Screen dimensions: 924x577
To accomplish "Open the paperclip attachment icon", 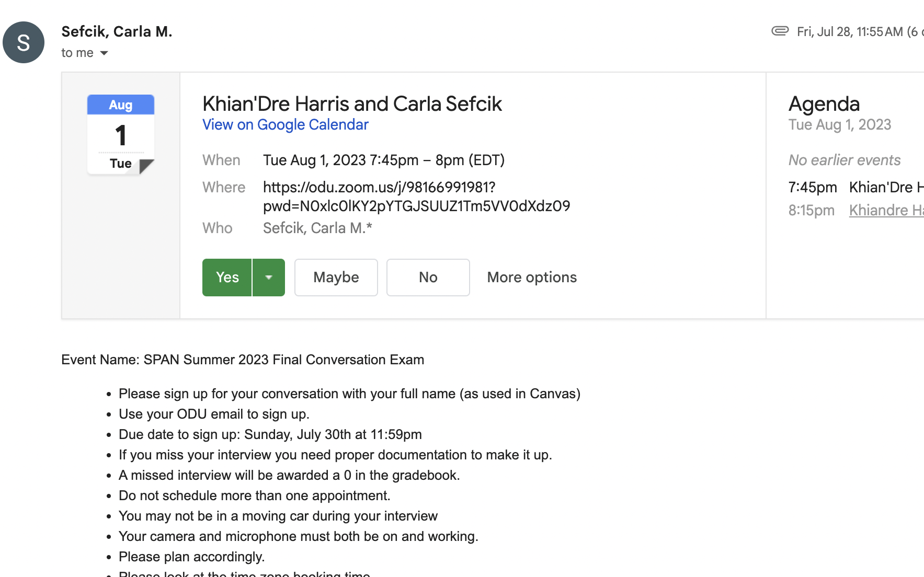I will 780,31.
